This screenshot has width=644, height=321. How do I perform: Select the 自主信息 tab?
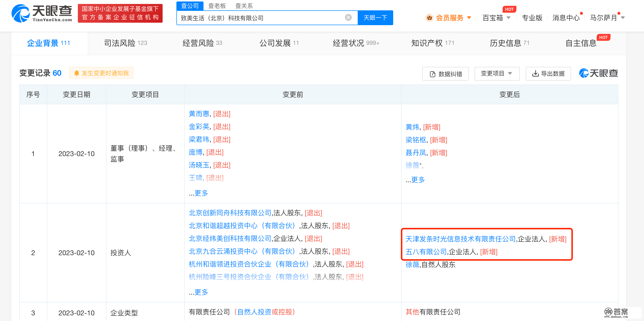pyautogui.click(x=581, y=43)
